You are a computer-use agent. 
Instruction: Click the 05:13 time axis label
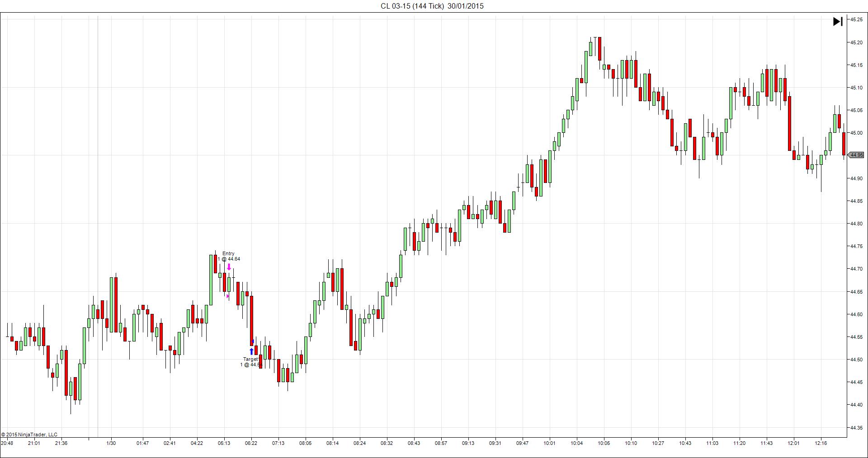(224, 443)
